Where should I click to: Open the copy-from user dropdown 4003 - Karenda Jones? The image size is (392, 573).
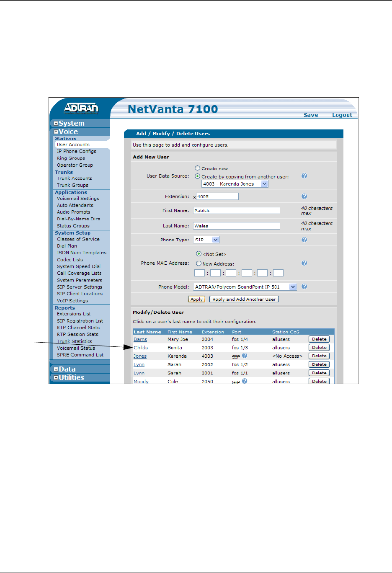(x=235, y=184)
